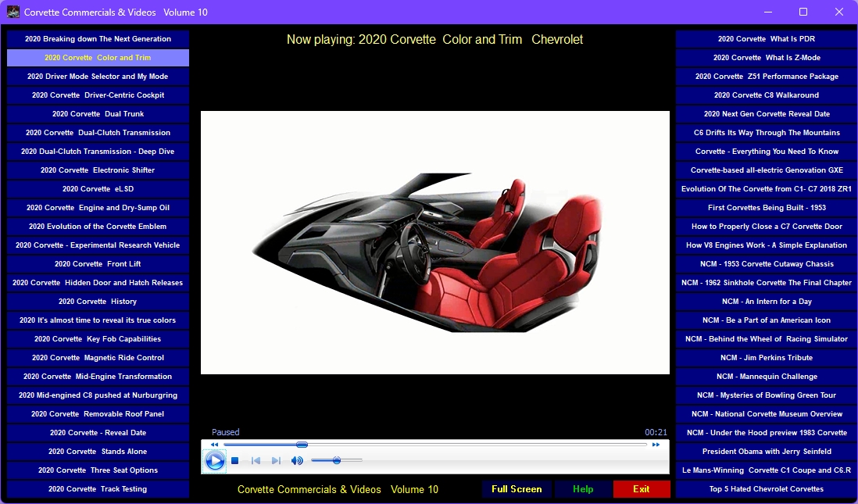Viewport: 858px width, 504px height.
Task: Mute audio with the speaker icon
Action: (x=297, y=461)
